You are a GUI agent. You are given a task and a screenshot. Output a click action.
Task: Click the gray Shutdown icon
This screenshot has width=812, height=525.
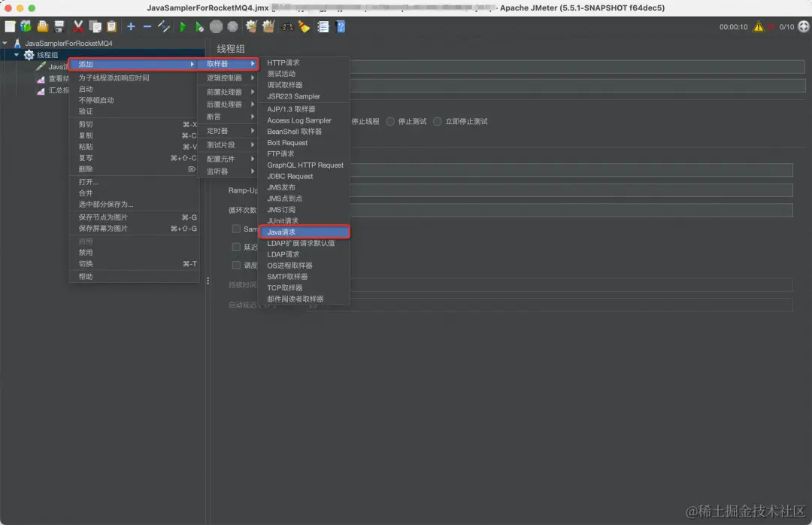pos(232,26)
